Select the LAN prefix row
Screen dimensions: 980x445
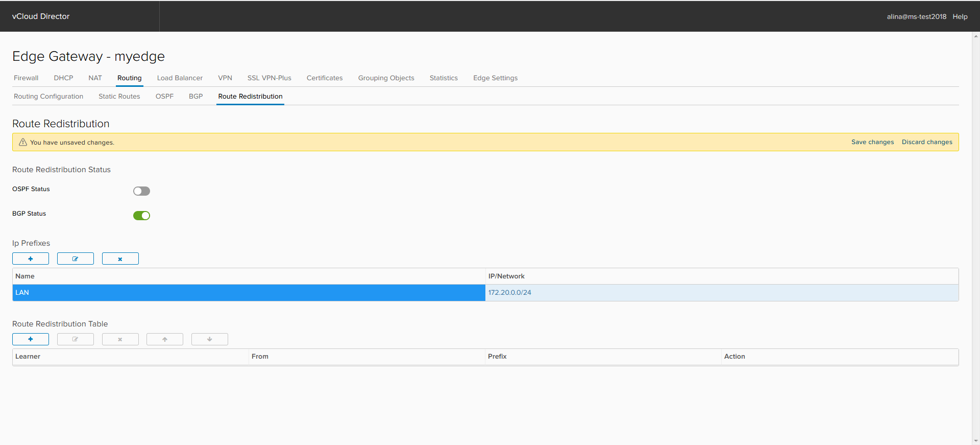tap(485, 293)
